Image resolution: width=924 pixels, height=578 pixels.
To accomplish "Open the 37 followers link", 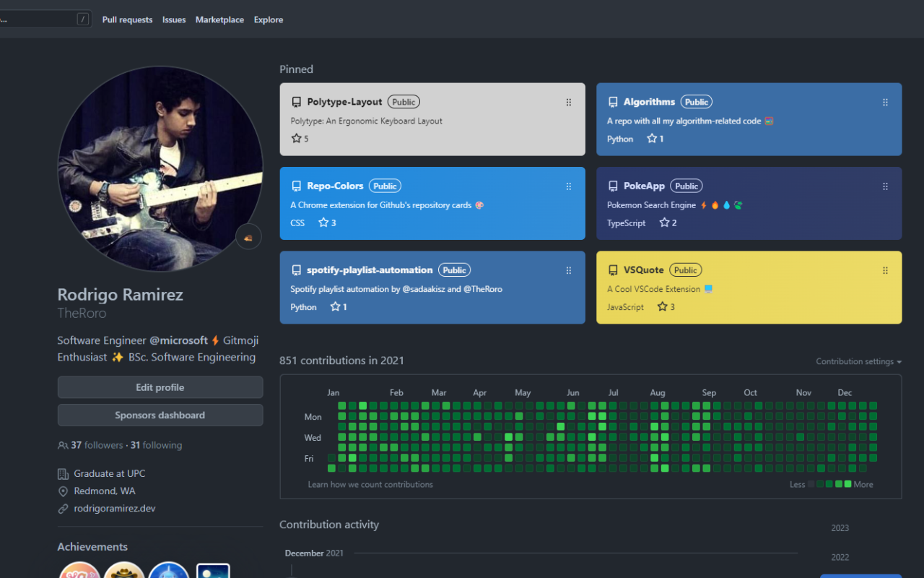I will pos(97,445).
